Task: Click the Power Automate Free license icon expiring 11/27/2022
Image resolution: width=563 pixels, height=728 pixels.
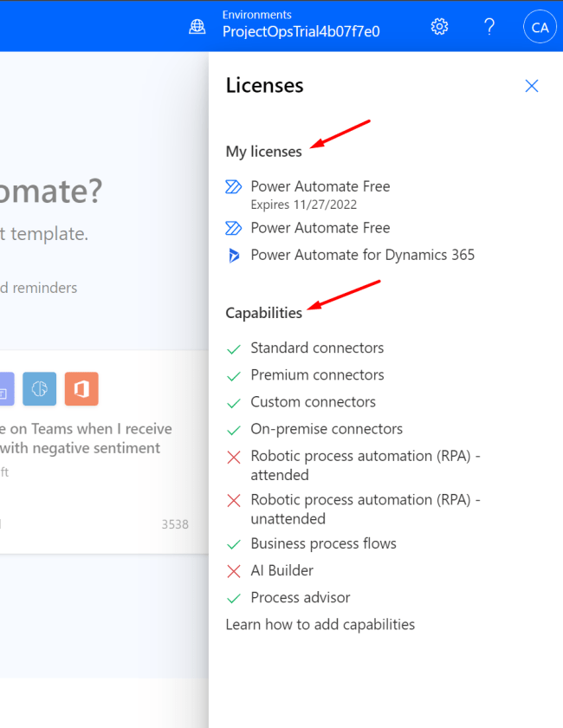Action: [233, 187]
